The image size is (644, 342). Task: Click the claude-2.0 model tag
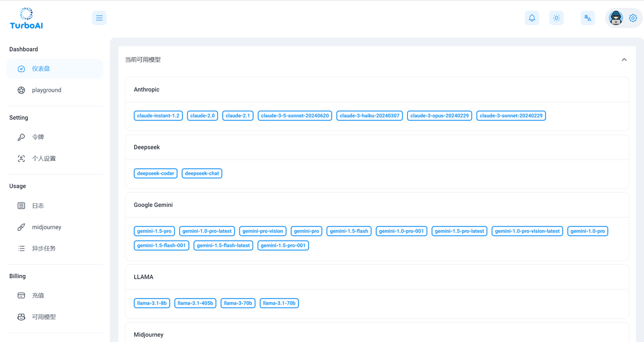pyautogui.click(x=202, y=116)
